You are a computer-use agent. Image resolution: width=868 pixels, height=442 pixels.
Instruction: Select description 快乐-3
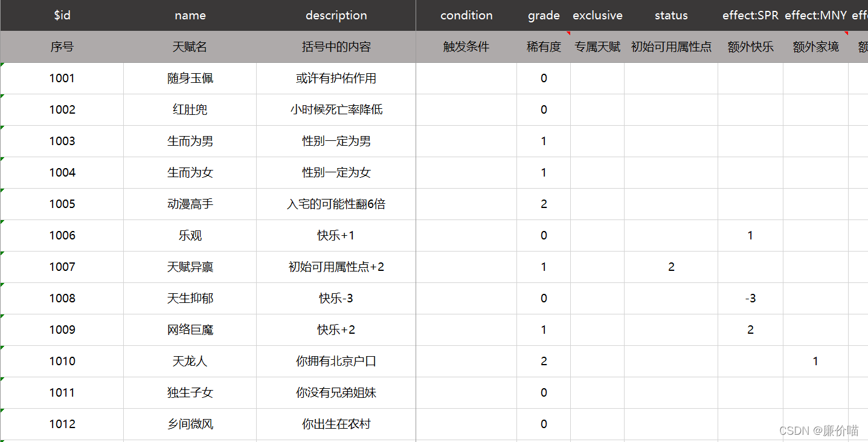(336, 298)
